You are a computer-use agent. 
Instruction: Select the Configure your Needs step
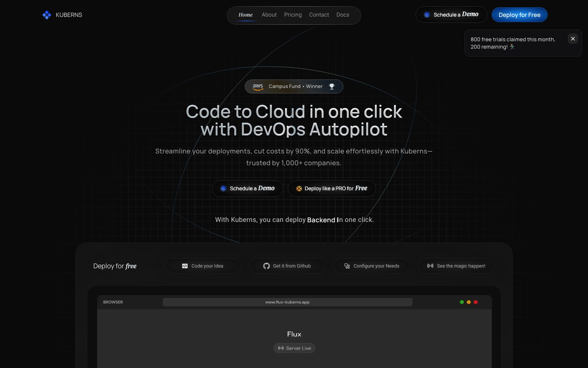click(x=372, y=266)
